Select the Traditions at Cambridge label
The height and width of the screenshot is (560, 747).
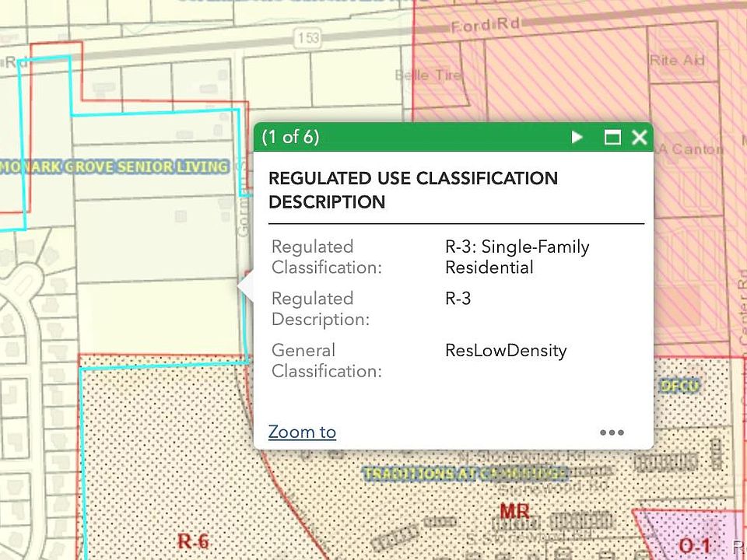pos(465,473)
